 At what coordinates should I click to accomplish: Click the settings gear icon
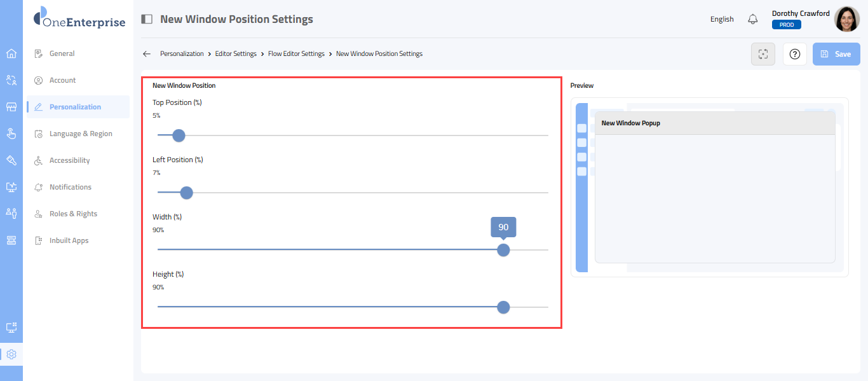point(11,354)
